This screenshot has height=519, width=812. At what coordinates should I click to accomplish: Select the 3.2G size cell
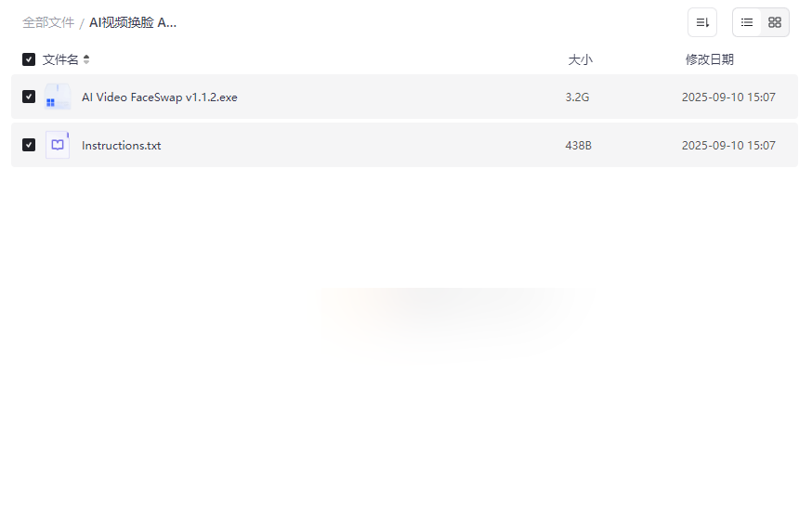pos(577,97)
